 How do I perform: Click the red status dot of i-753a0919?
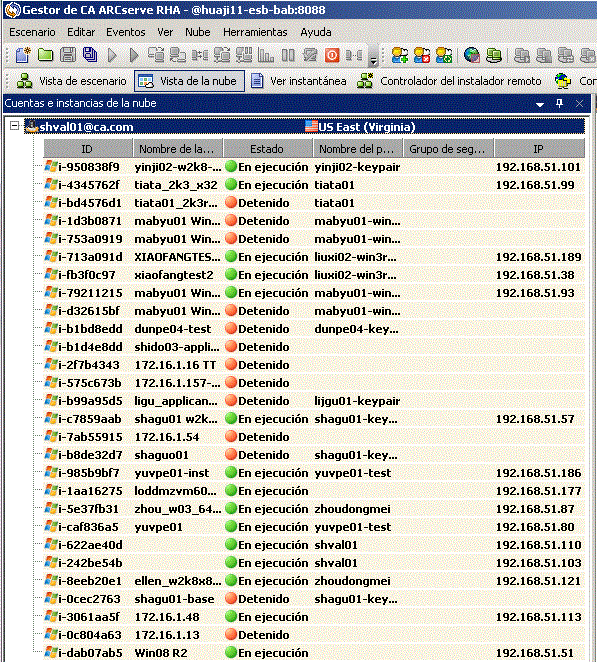(231, 239)
